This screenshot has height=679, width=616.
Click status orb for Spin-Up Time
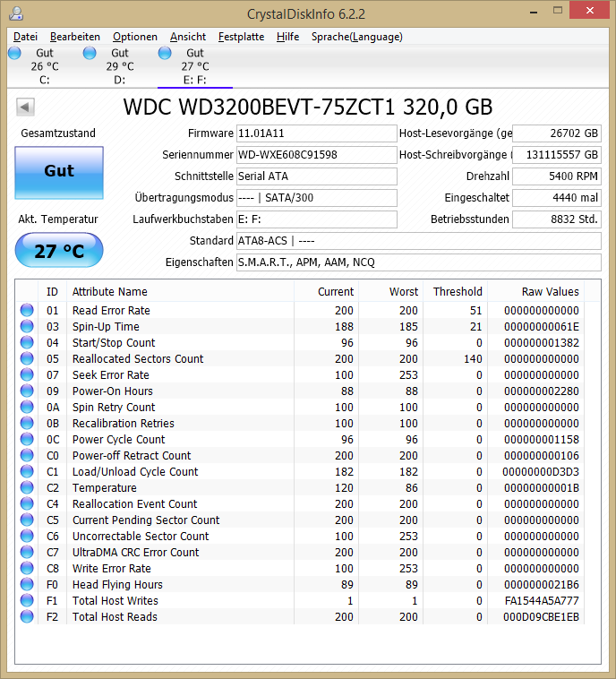[27, 326]
